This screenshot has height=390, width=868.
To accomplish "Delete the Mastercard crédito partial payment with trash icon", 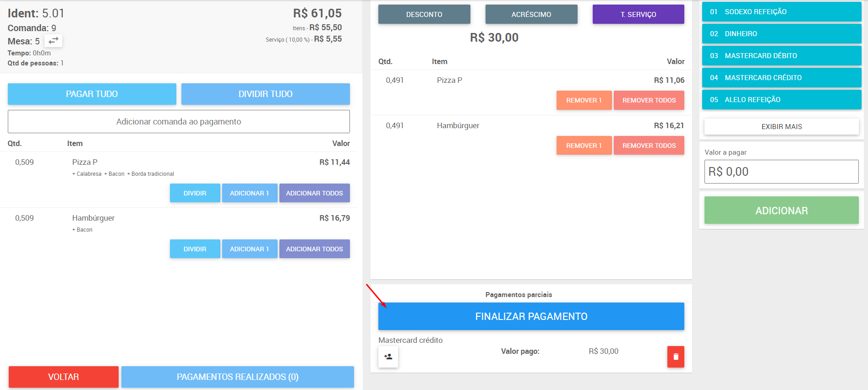I will coord(676,357).
